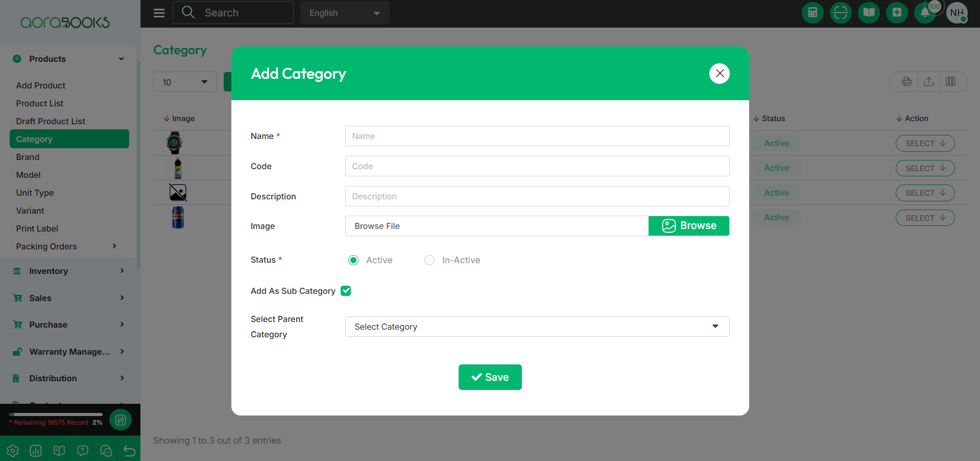Click the Warranty Management lock icon

(17, 352)
